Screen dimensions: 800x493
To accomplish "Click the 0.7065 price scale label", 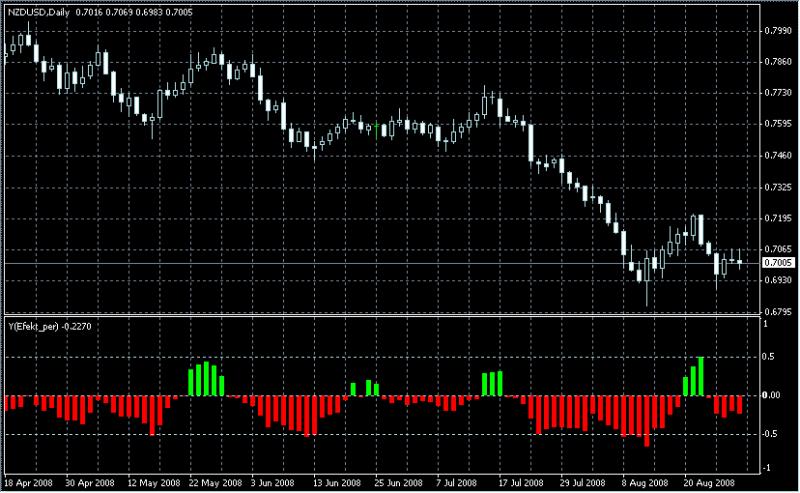I will coord(778,249).
